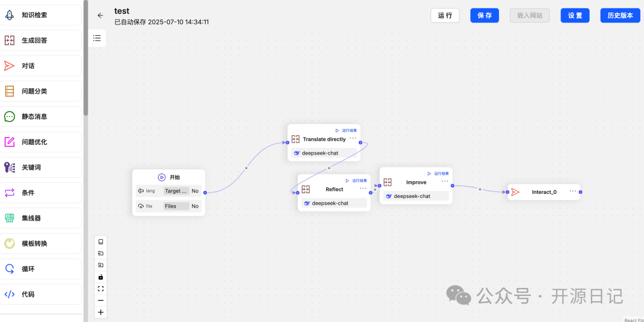The height and width of the screenshot is (322, 644).
Task: Click the Files field in 开始 node
Action: coord(176,206)
